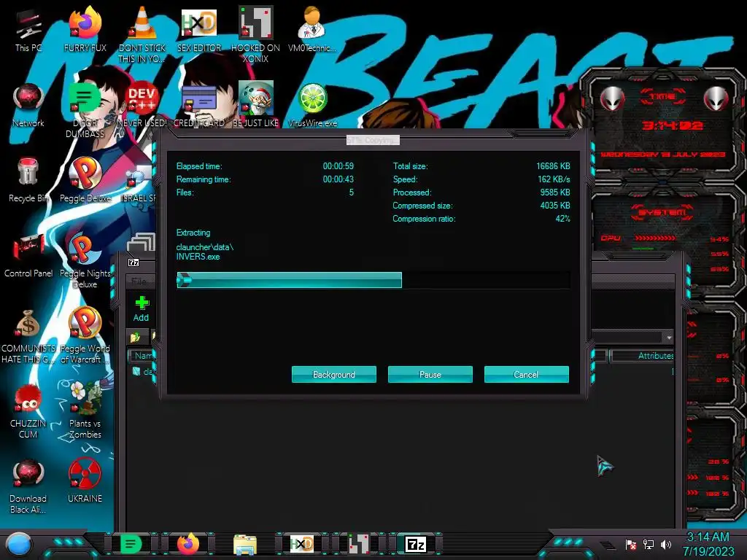Image resolution: width=747 pixels, height=560 pixels.
Task: Click the red 3:14 gadget clock
Action: tap(672, 125)
